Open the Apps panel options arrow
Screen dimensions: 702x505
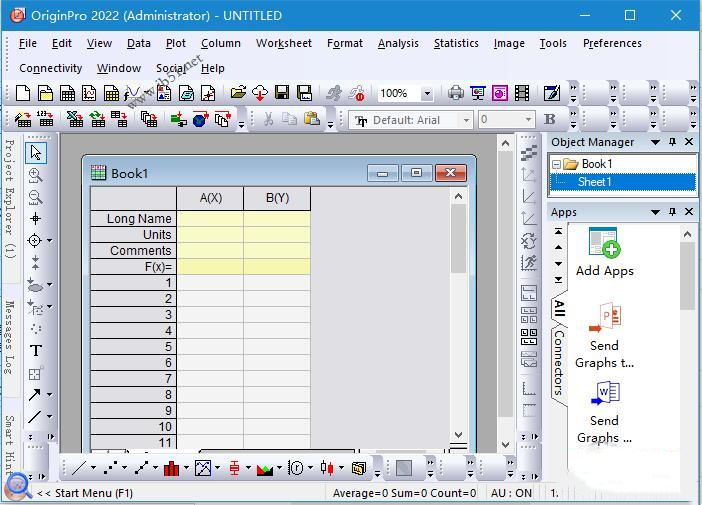point(655,212)
